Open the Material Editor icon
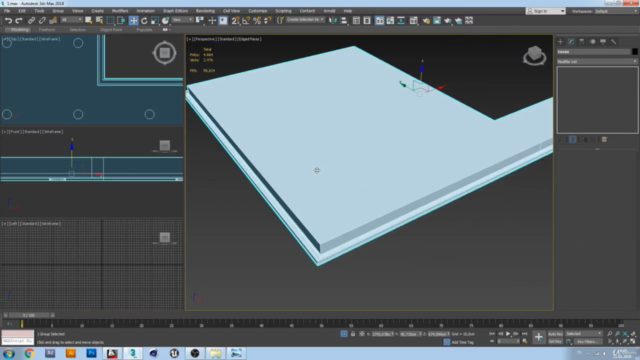The image size is (640, 360). 414,20
